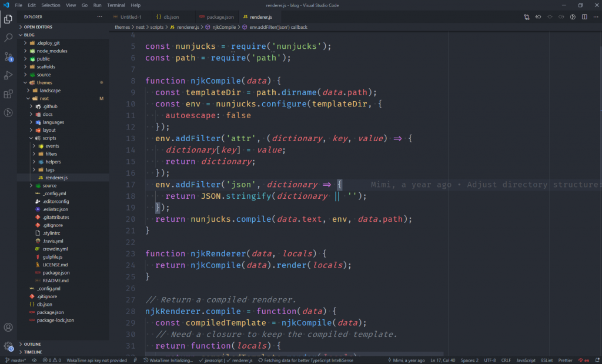Image resolution: width=602 pixels, height=364 pixels.
Task: Click the notifications bell in status bar
Action: click(597, 360)
